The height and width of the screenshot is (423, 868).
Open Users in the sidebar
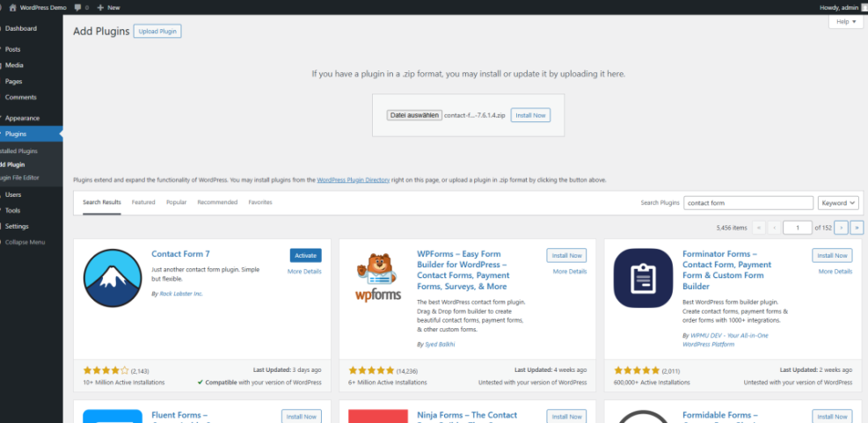31,195
